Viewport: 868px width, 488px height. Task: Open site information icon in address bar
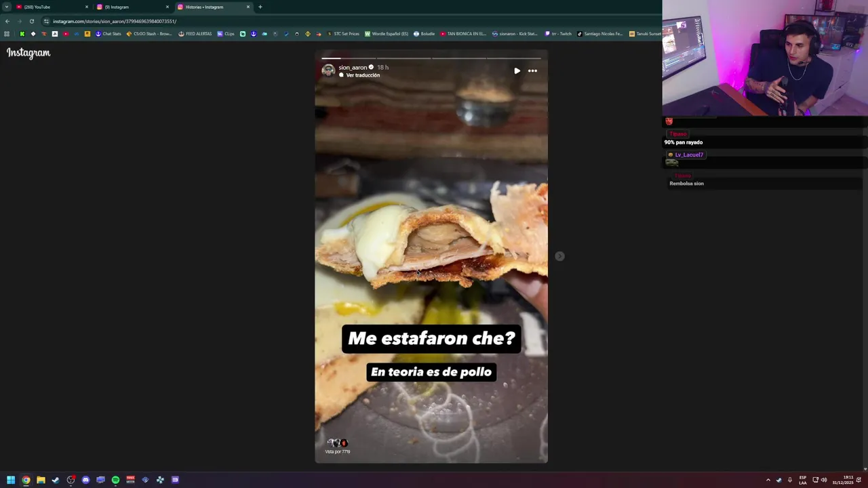46,21
